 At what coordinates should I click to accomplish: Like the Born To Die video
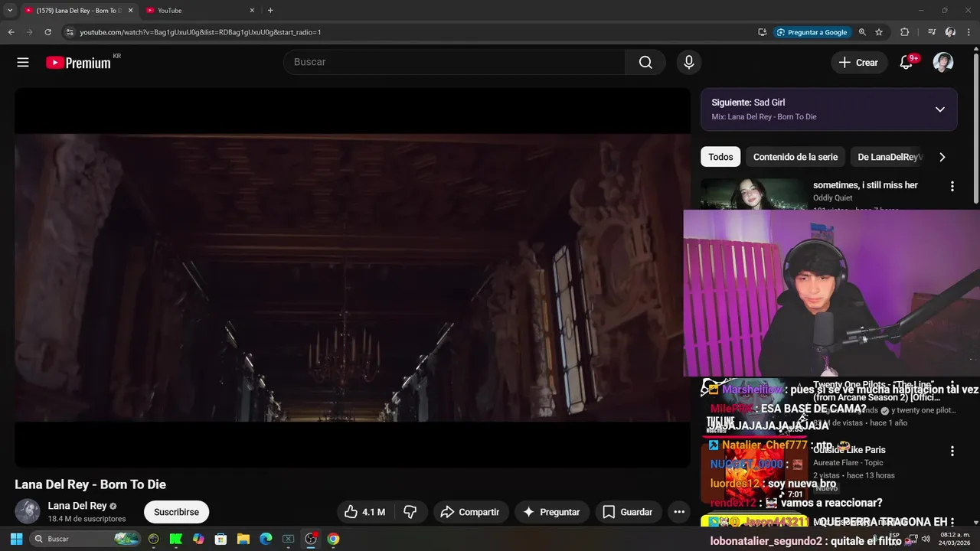(x=364, y=512)
